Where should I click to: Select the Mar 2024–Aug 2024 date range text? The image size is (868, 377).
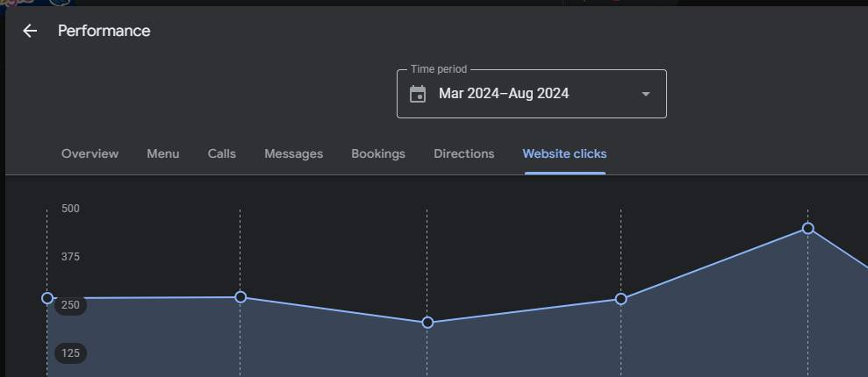point(504,94)
